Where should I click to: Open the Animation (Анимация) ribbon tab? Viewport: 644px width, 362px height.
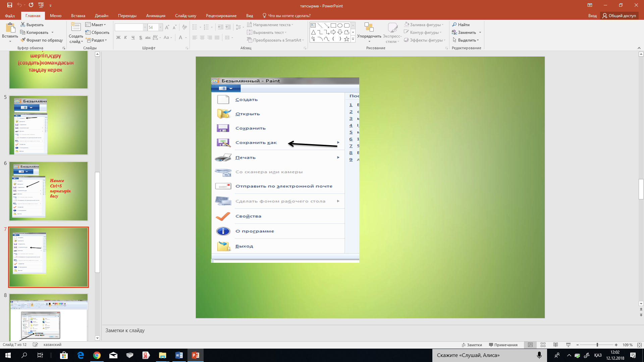pos(156,16)
